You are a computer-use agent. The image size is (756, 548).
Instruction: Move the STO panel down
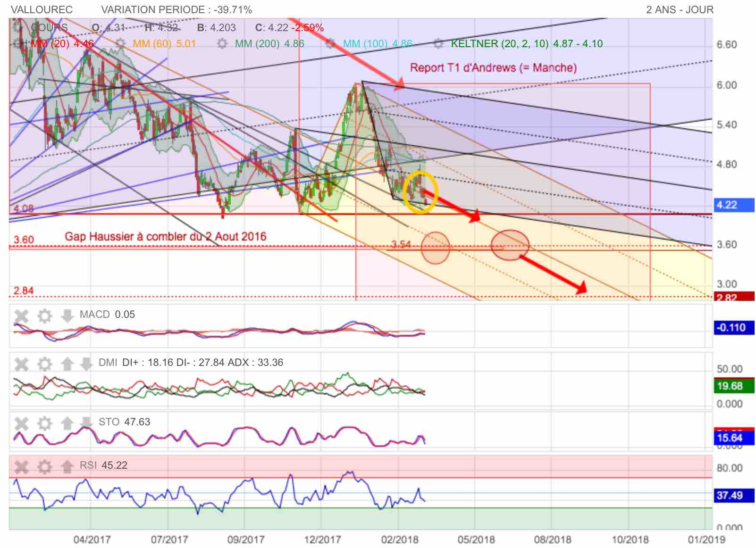coord(86,423)
